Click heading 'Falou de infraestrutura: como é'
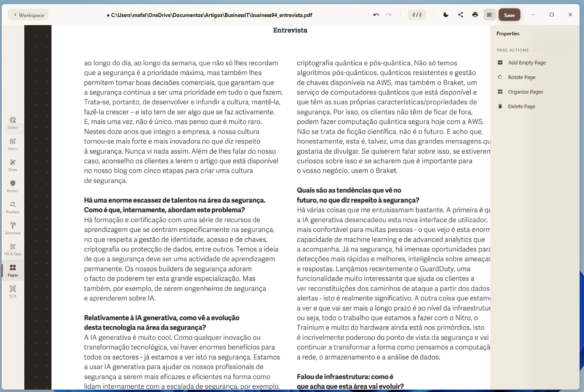This screenshot has height=392, width=584. (x=350, y=381)
